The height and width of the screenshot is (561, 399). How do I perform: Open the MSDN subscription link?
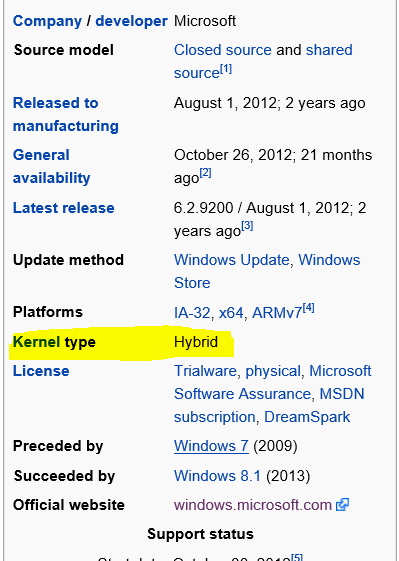tap(269, 406)
